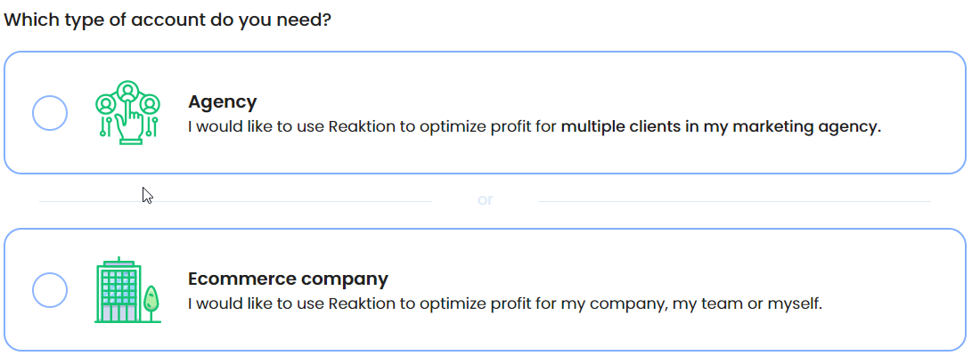Click the "Ecommerce company" title text
Image resolution: width=980 pixels, height=364 pixels.
(288, 279)
